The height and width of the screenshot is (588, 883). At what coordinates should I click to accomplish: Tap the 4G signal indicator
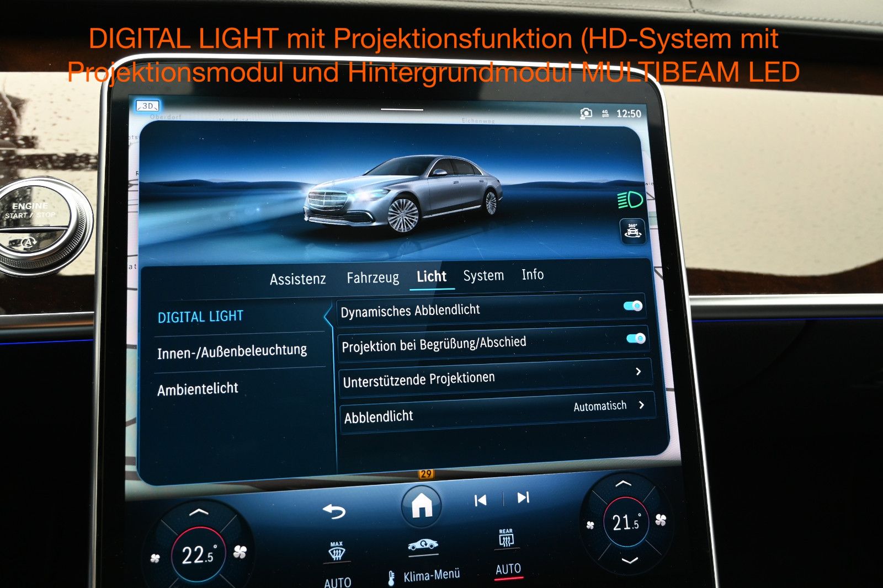click(605, 113)
